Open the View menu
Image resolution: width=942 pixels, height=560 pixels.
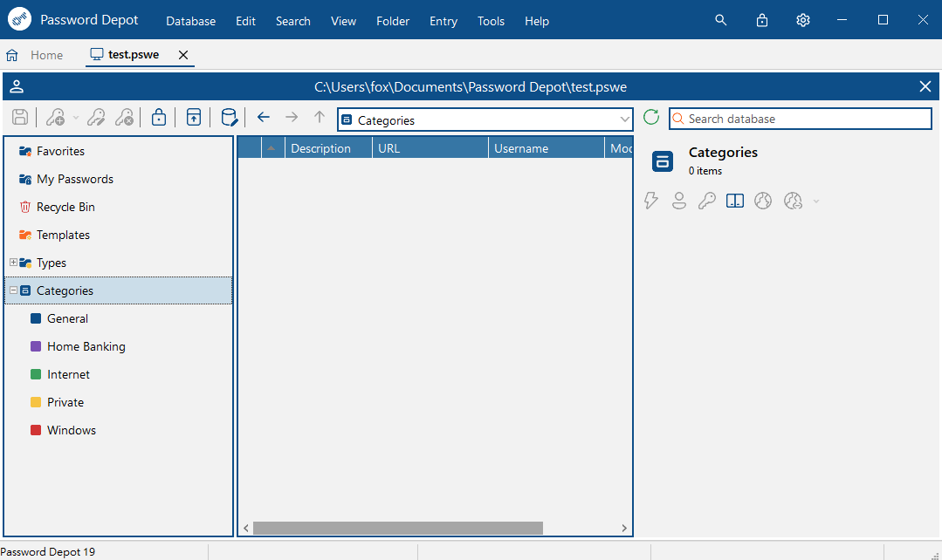344,21
